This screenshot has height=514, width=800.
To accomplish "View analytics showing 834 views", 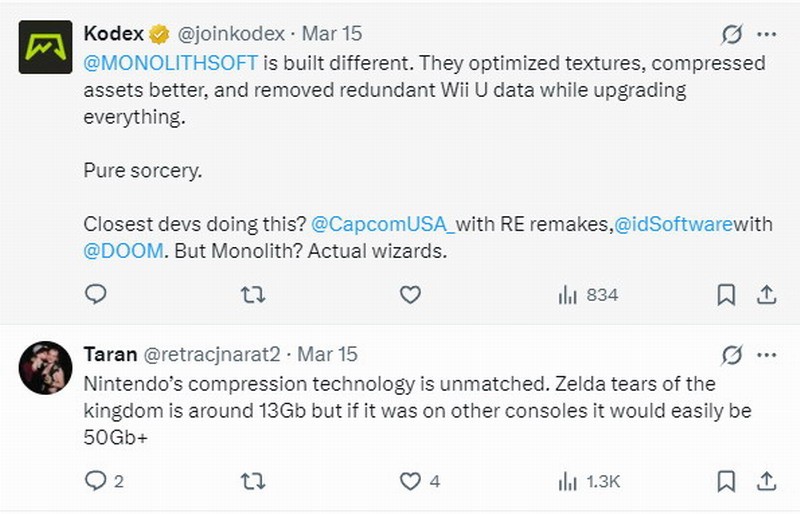I will click(587, 295).
